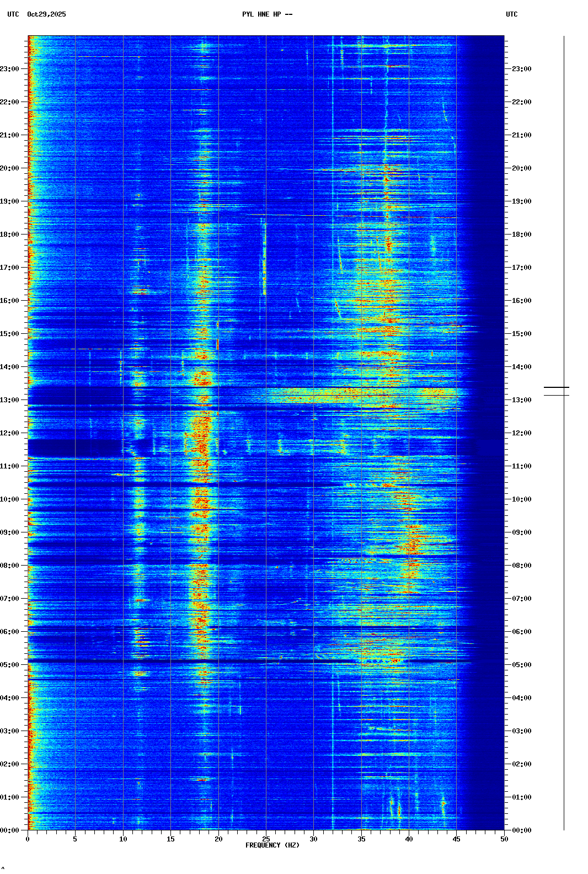
Task: Click the 40 tick on the frequency axis
Action: tap(409, 839)
